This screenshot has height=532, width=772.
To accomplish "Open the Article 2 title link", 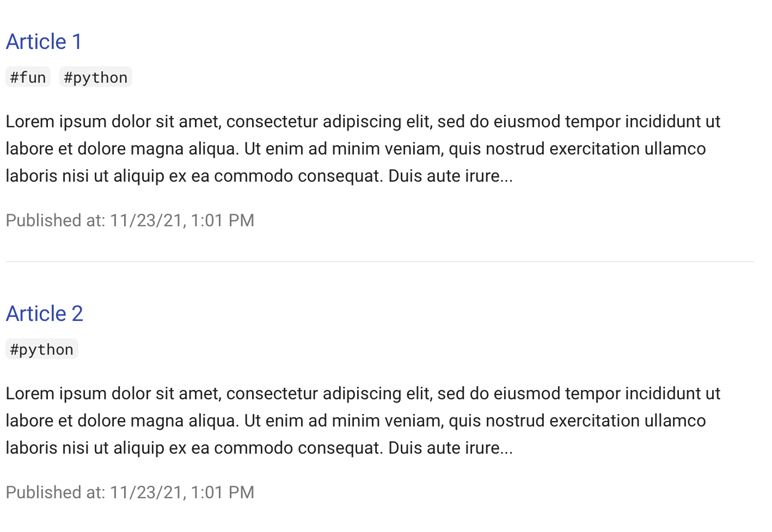I will [45, 314].
